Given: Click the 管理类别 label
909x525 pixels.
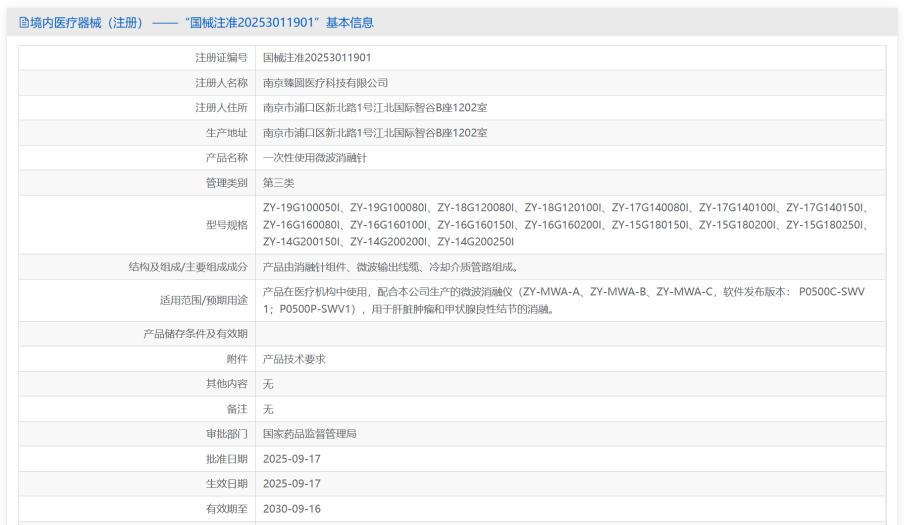Looking at the screenshot, I should pyautogui.click(x=227, y=183).
